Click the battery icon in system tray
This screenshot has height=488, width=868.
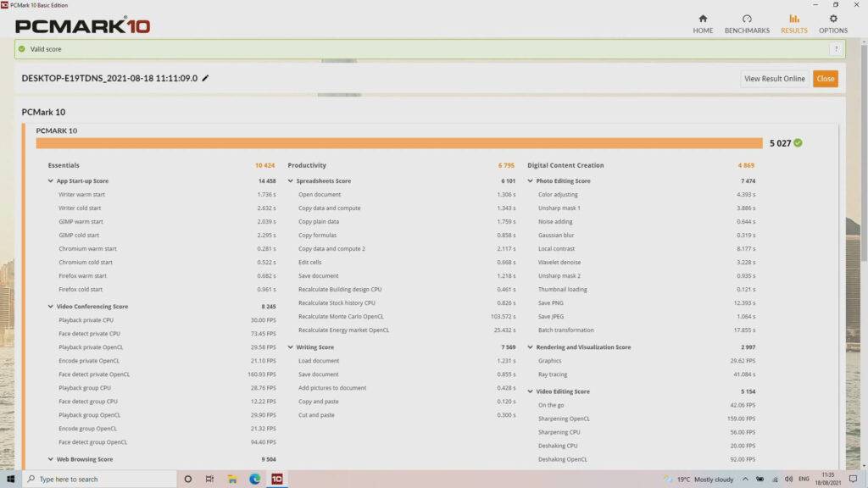pyautogui.click(x=760, y=480)
